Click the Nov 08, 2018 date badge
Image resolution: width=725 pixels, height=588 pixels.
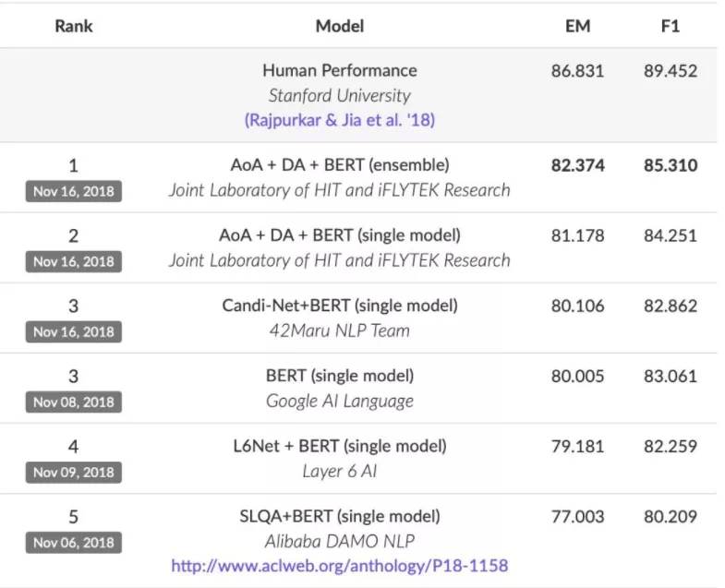tap(74, 402)
